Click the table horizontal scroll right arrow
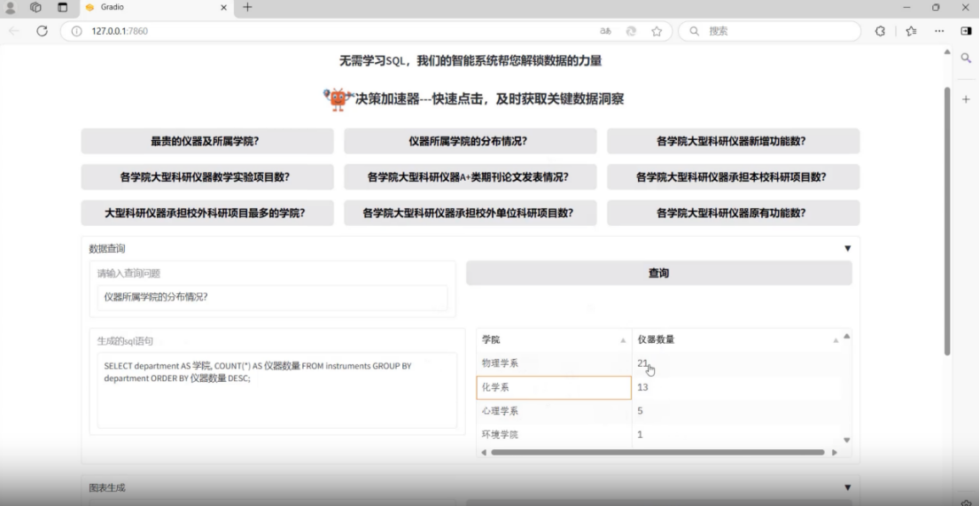980x506 pixels. click(835, 452)
